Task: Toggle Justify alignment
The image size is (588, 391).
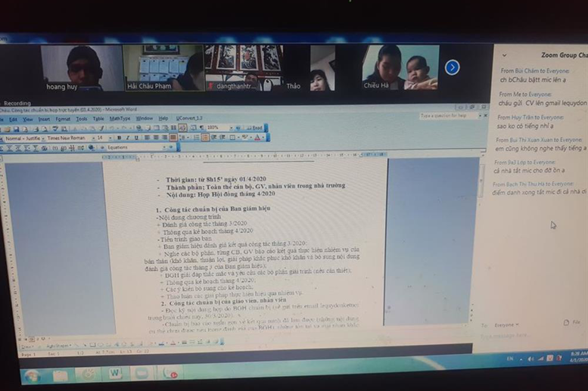Action: (x=173, y=138)
